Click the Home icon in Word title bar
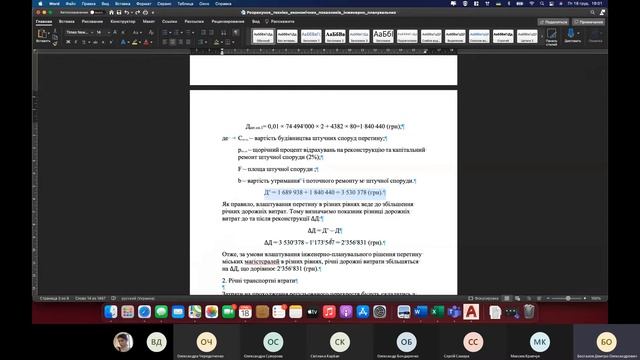The width and height of the screenshot is (640, 360). 111,13
